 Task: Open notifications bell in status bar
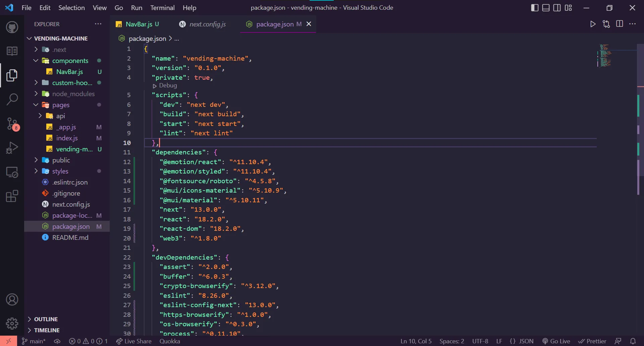tap(633, 341)
